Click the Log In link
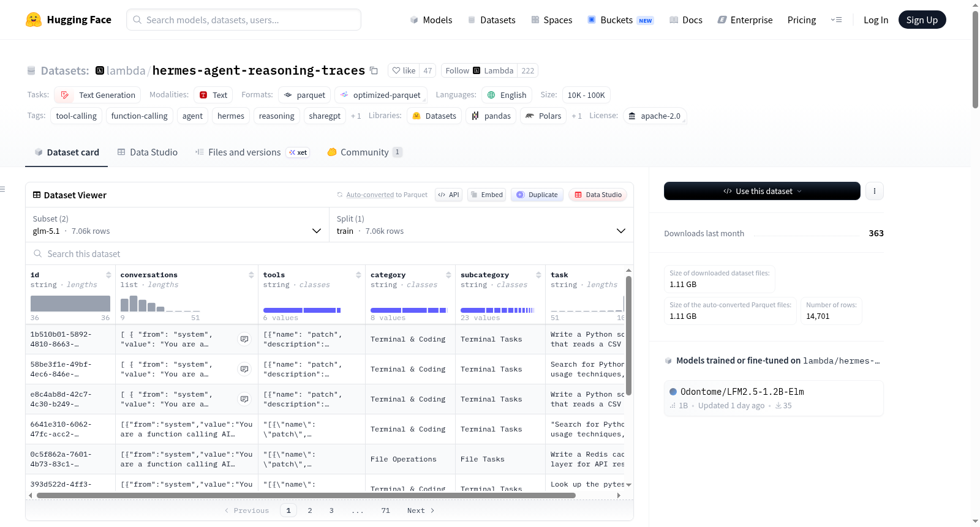 coord(876,20)
